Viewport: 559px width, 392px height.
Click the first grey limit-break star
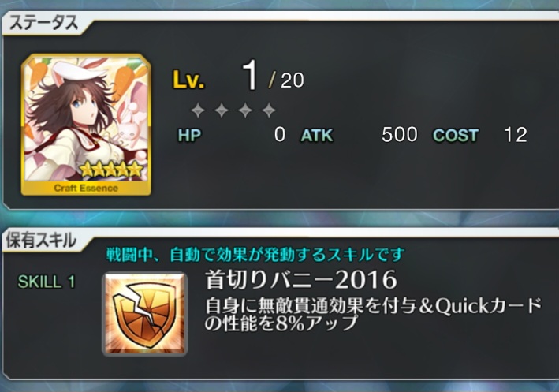(x=198, y=110)
